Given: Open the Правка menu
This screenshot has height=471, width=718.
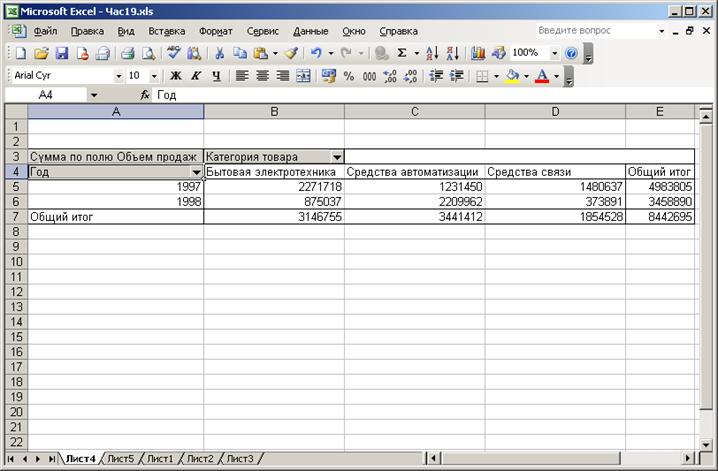Looking at the screenshot, I should point(87,31).
